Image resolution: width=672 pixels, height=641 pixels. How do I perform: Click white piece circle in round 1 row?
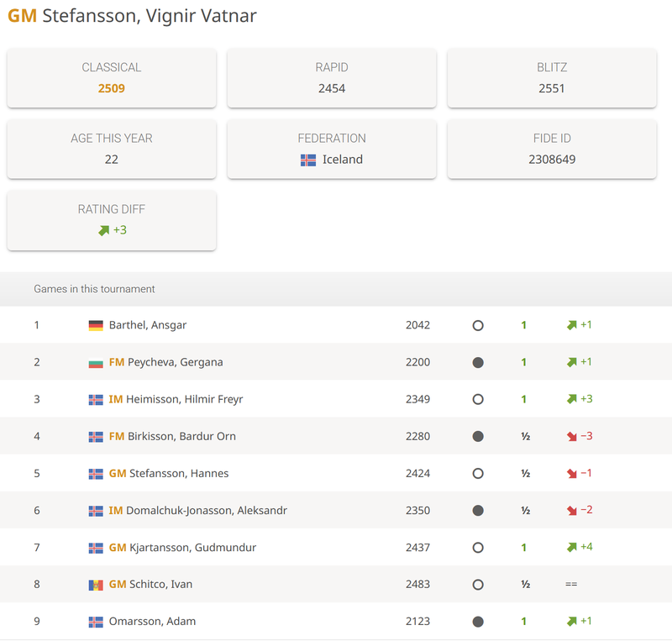point(478,325)
